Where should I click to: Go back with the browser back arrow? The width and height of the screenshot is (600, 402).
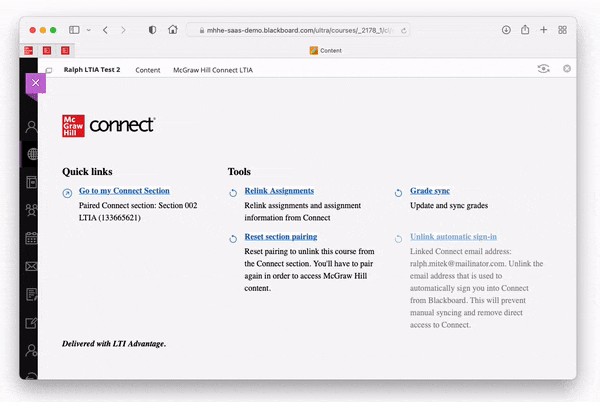coord(106,30)
